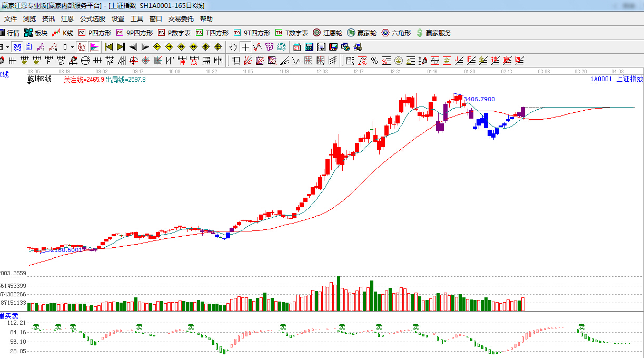Jump to first bar with yellow arrow
Viewport: 644px width, 358px height.
pyautogui.click(x=109, y=47)
